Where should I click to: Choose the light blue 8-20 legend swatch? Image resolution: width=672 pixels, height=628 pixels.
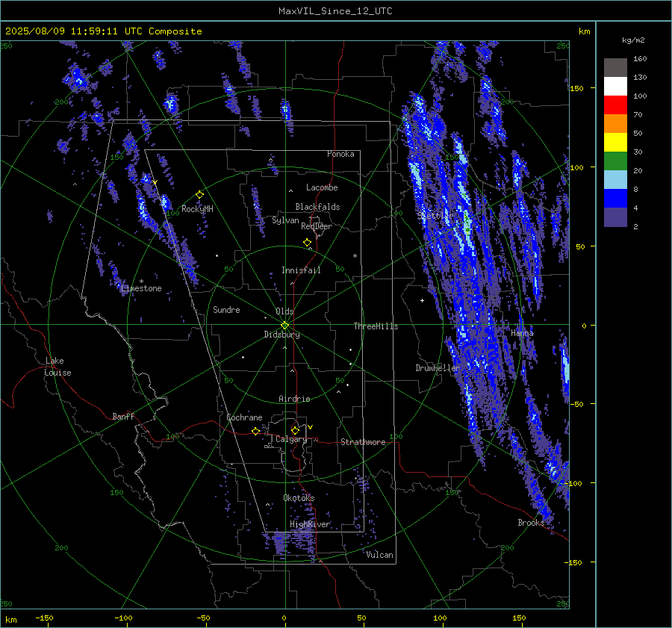pos(615,180)
